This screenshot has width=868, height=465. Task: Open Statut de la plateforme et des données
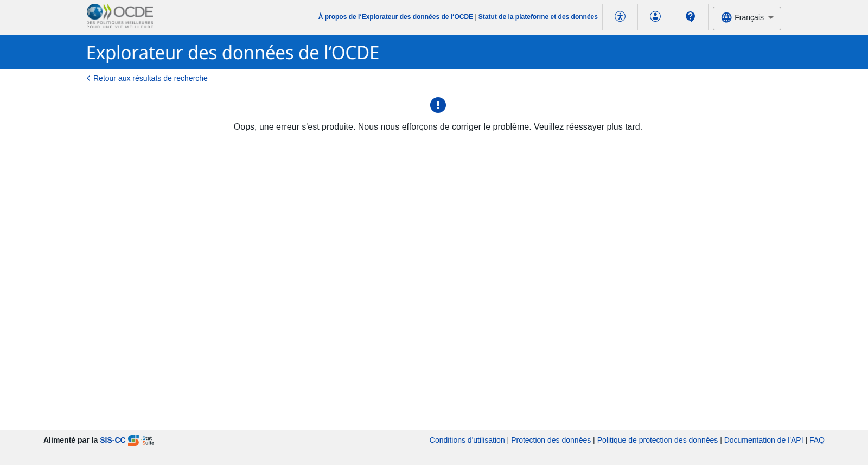click(x=538, y=17)
